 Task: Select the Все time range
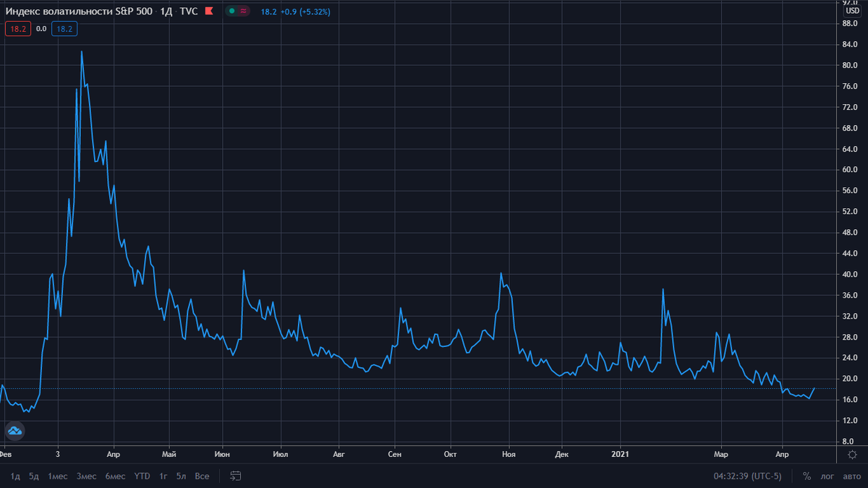(x=203, y=476)
